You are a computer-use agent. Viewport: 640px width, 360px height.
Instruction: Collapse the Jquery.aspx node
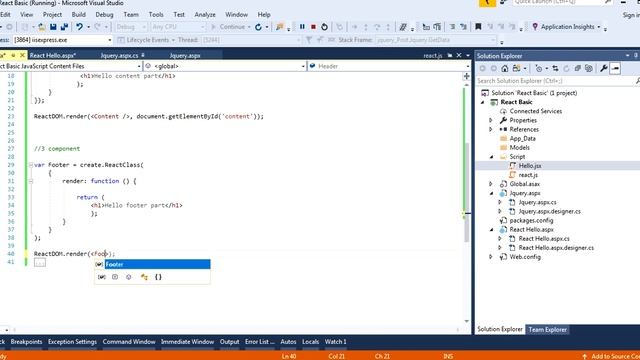491,193
